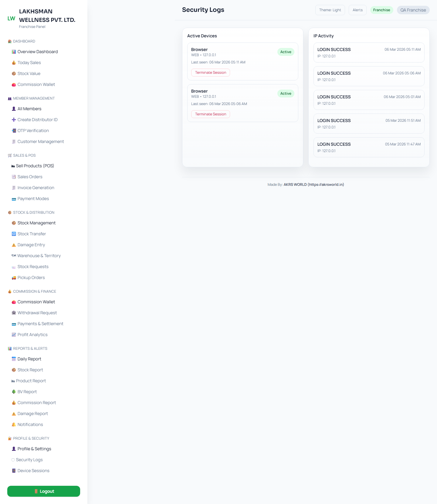Toggle the Theme: Light button

[x=330, y=10]
